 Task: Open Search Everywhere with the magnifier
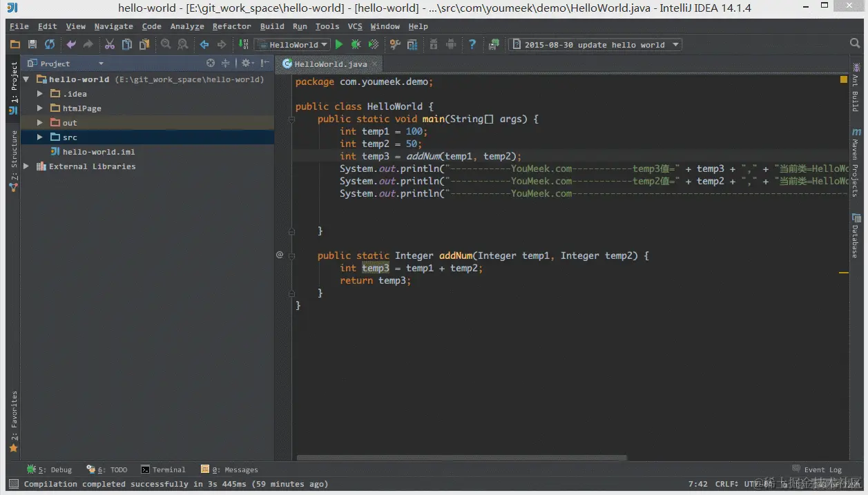[854, 42]
